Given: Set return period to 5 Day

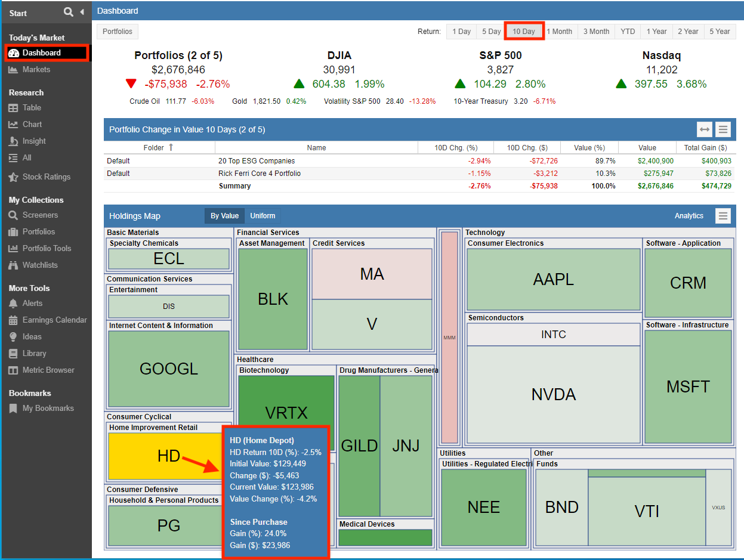Looking at the screenshot, I should coord(491,32).
